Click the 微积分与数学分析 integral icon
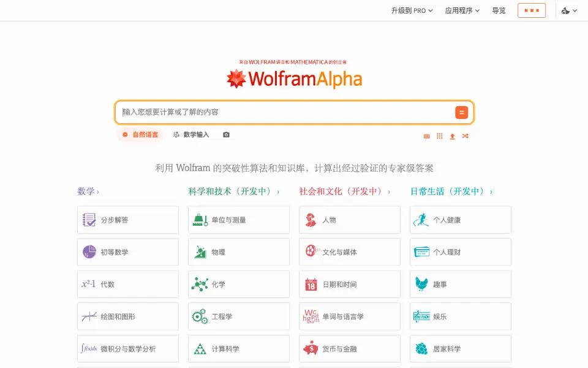588x368 pixels. click(x=89, y=348)
